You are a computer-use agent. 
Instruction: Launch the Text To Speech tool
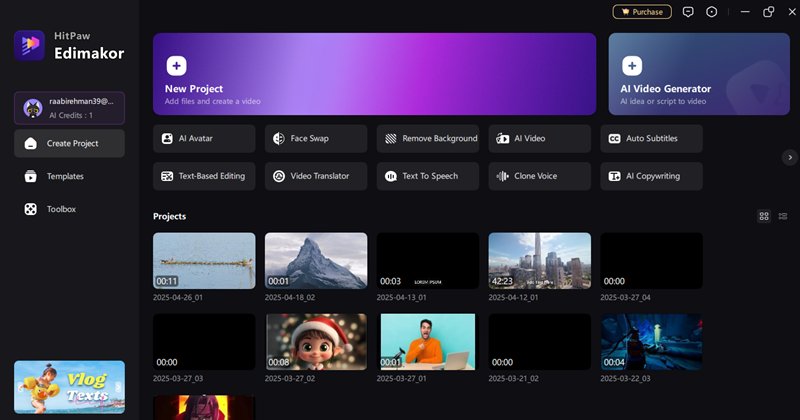(x=428, y=176)
